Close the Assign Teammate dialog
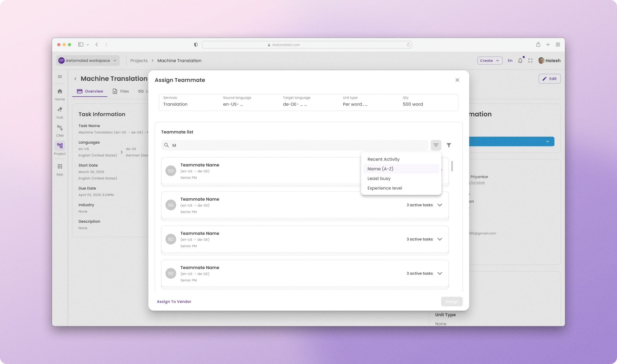Screen dimensions: 617x364 pyautogui.click(x=457, y=80)
